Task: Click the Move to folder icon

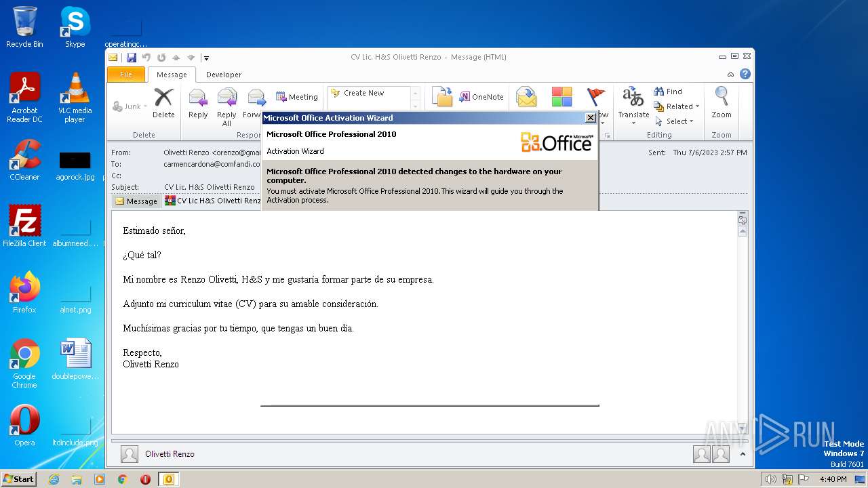Action: click(442, 97)
